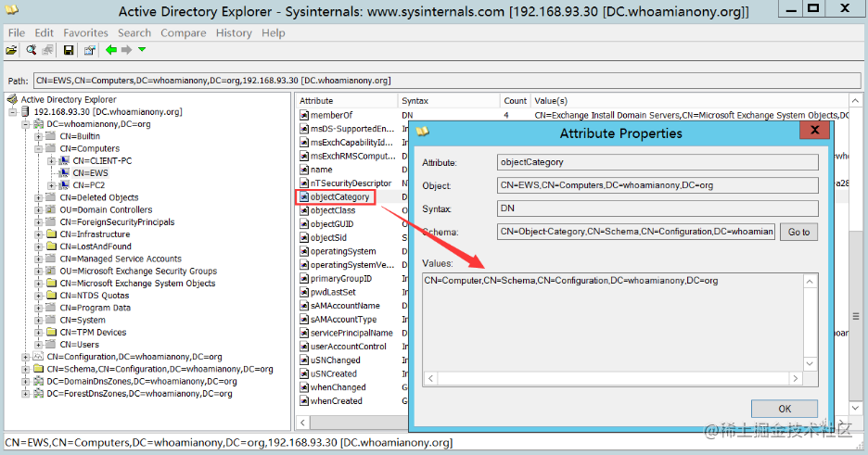Click the Properties toolbar icon
Screen dimensions: 868x455
point(89,50)
